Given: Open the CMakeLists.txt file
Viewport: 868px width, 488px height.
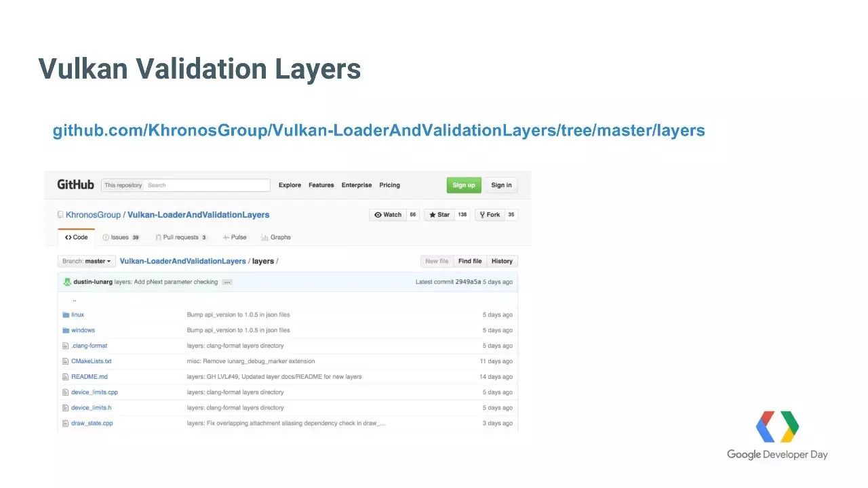Looking at the screenshot, I should tap(91, 361).
